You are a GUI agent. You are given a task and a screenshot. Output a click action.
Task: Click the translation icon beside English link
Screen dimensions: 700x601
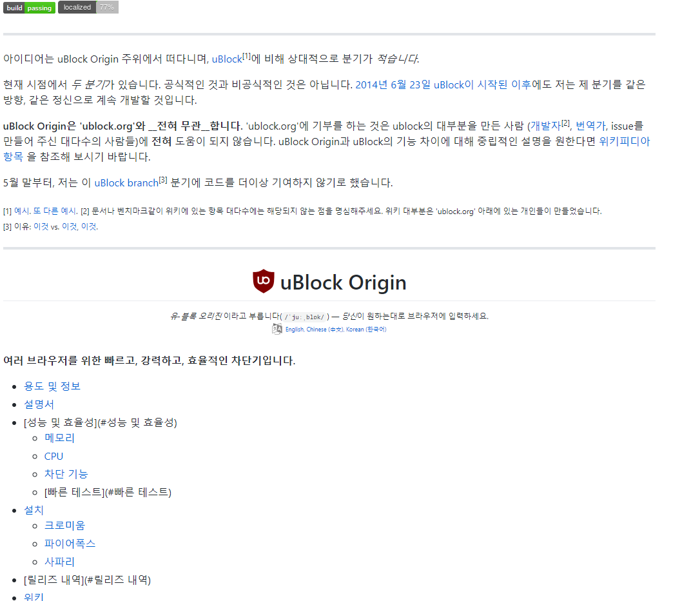[277, 329]
